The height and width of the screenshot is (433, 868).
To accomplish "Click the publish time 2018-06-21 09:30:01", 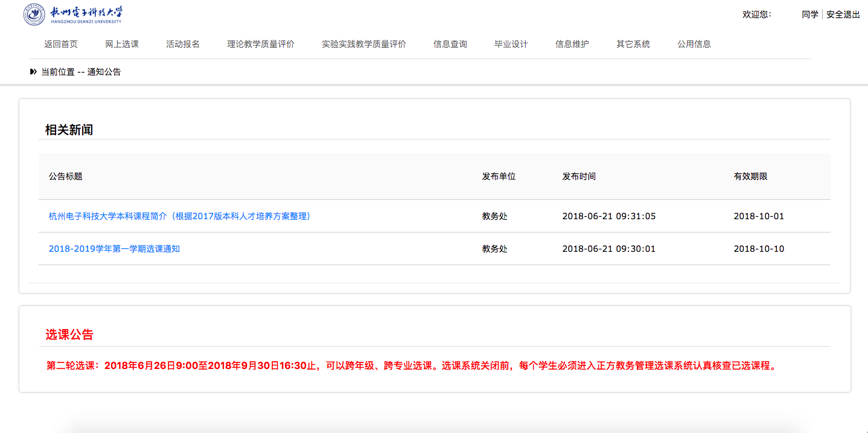I will 609,249.
